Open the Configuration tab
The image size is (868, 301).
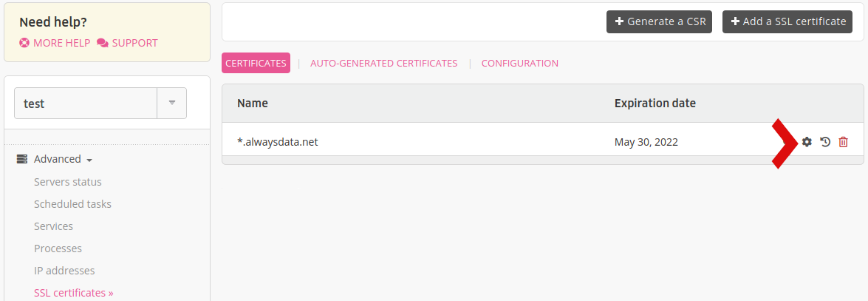[519, 64]
